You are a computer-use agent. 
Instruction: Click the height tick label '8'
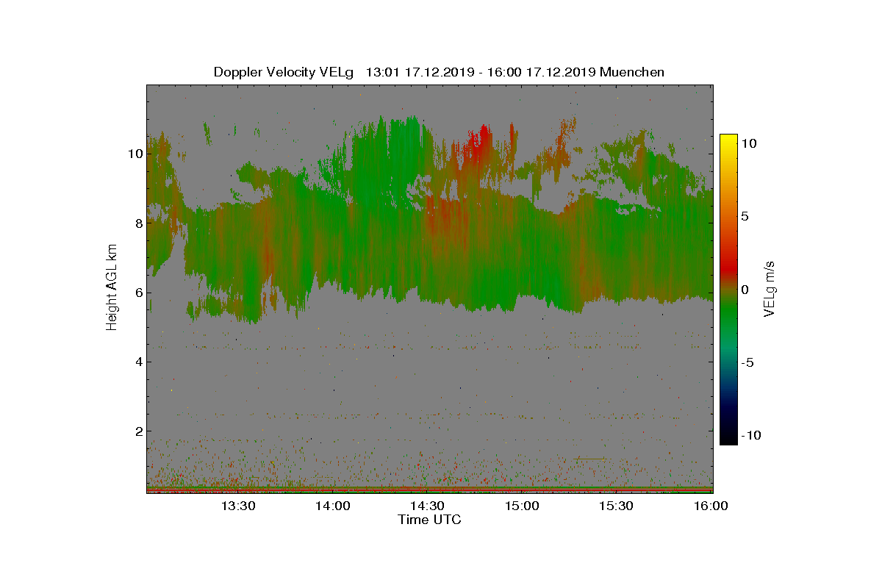138,223
